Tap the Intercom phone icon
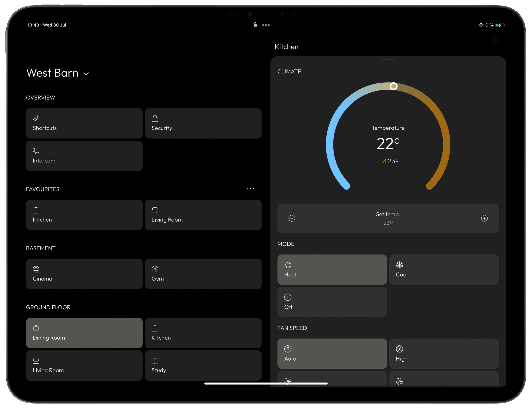 tap(36, 151)
